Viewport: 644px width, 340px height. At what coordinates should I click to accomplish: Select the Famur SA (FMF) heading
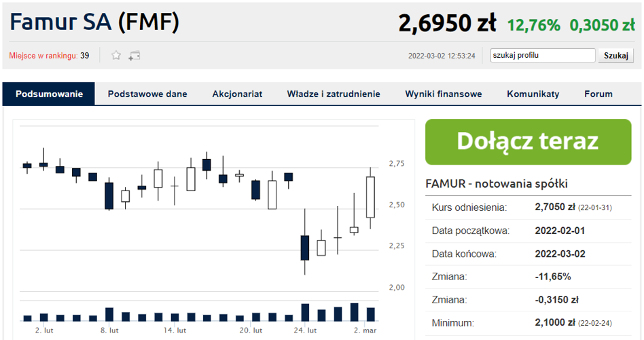[94, 22]
